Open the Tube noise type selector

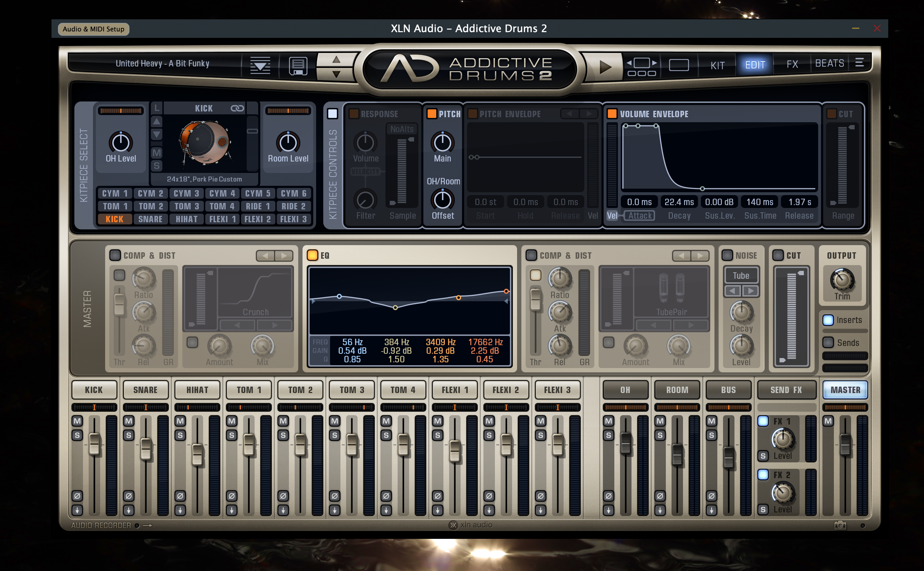pos(741,276)
